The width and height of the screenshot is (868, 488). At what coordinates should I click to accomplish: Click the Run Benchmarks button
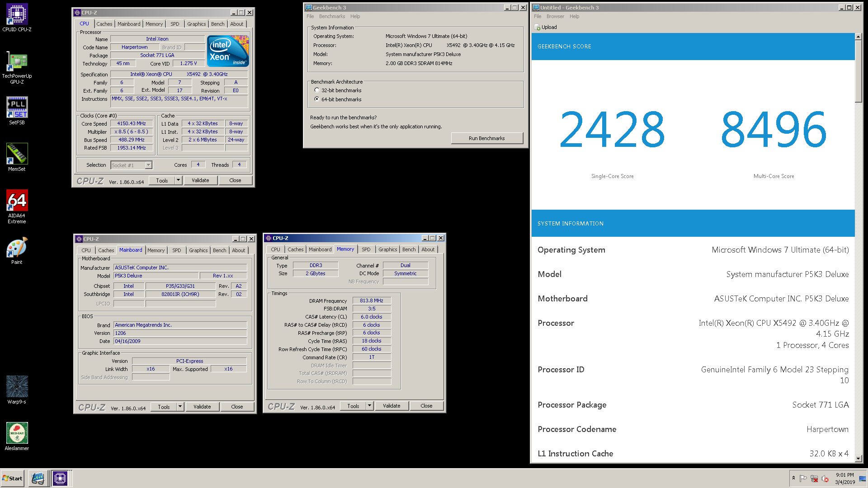click(487, 138)
